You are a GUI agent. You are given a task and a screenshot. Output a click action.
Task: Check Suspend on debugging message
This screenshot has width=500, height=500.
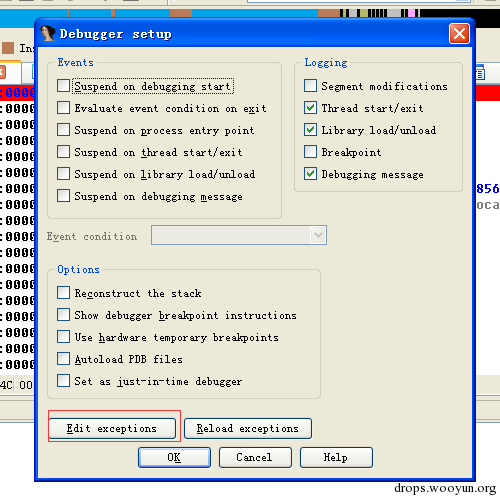pos(63,196)
